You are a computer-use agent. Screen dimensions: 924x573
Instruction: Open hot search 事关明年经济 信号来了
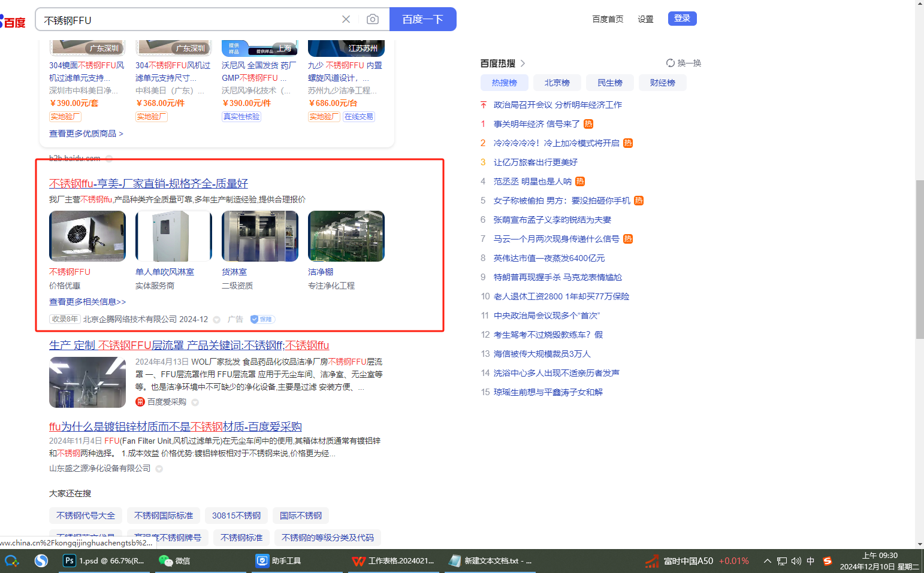[x=537, y=124]
